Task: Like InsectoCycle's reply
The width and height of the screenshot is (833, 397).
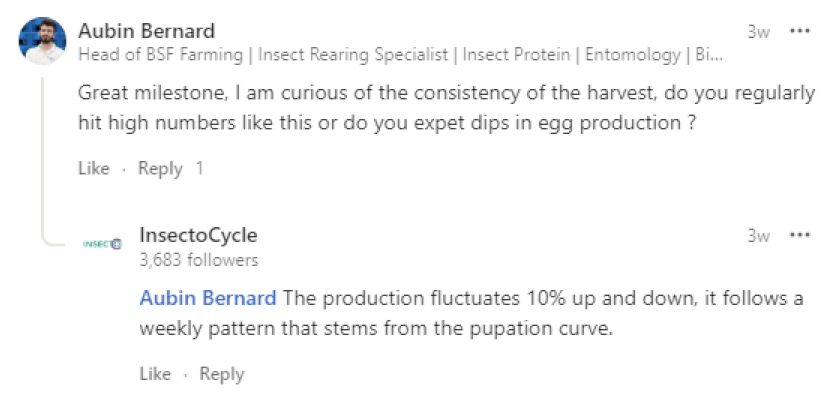Action: pyautogui.click(x=155, y=374)
